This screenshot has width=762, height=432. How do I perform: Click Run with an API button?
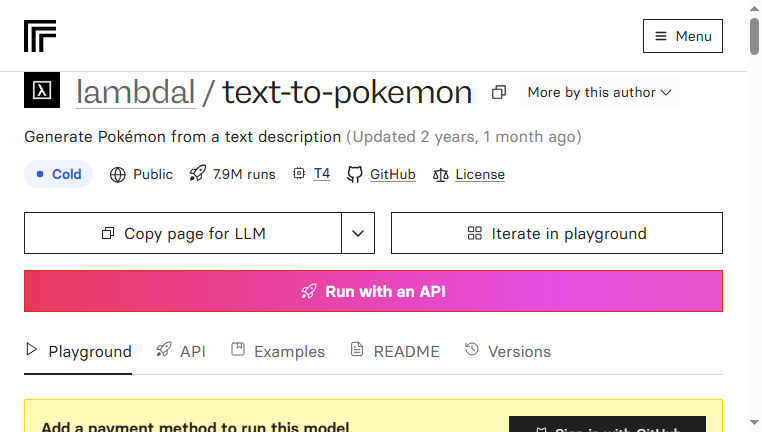coord(373,291)
